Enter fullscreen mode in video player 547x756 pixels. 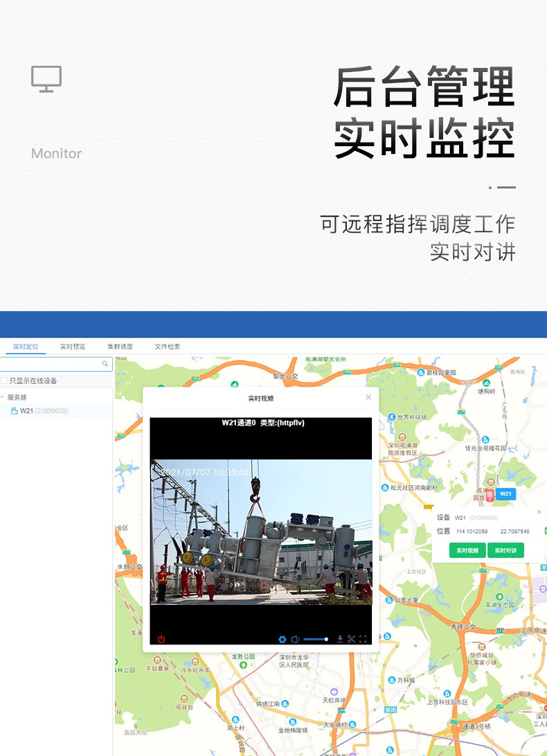pos(363,639)
